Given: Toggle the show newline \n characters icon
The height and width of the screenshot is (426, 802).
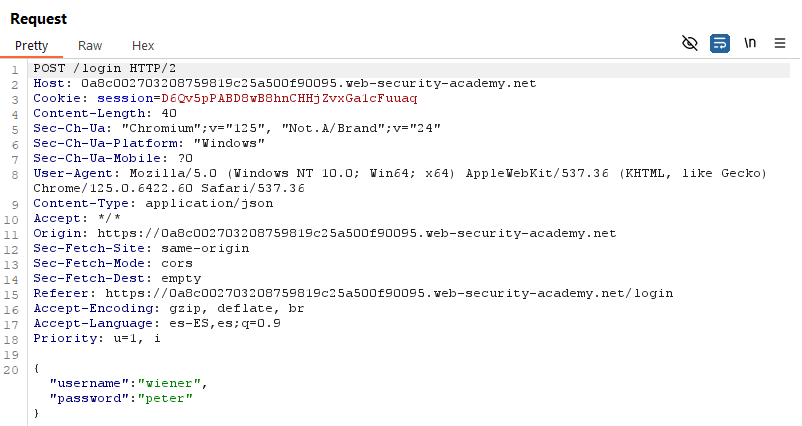Looking at the screenshot, I should point(750,43).
